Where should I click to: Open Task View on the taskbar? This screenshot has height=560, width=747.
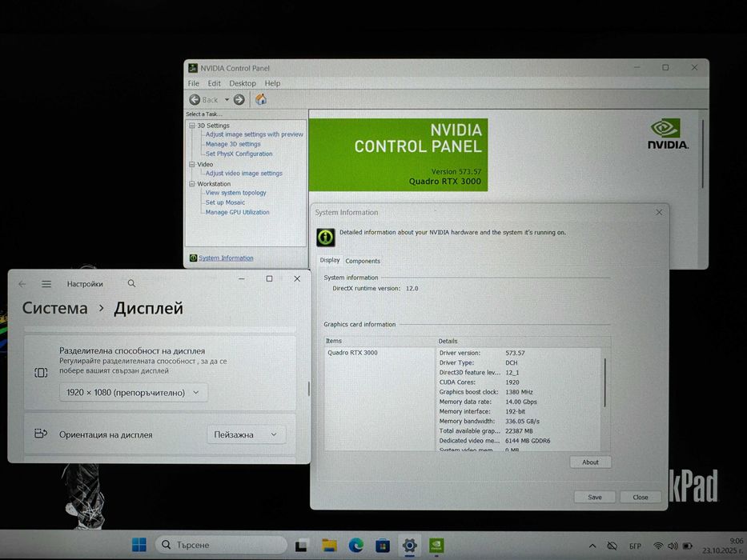(301, 546)
